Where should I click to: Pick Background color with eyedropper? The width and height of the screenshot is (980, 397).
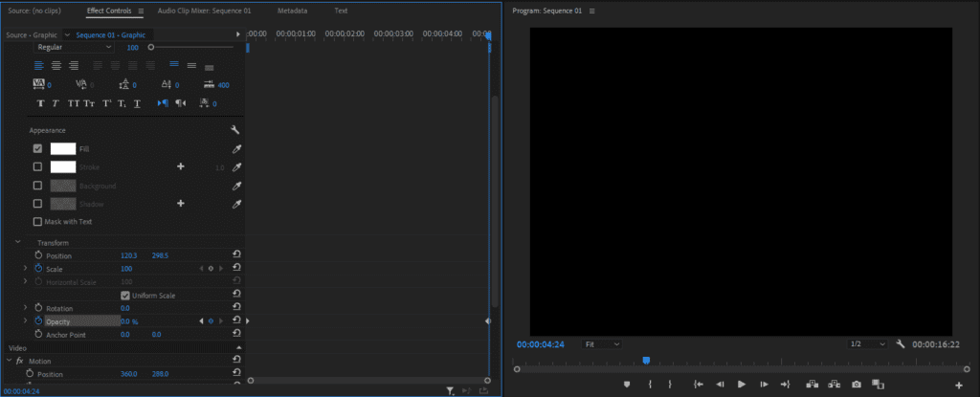237,186
